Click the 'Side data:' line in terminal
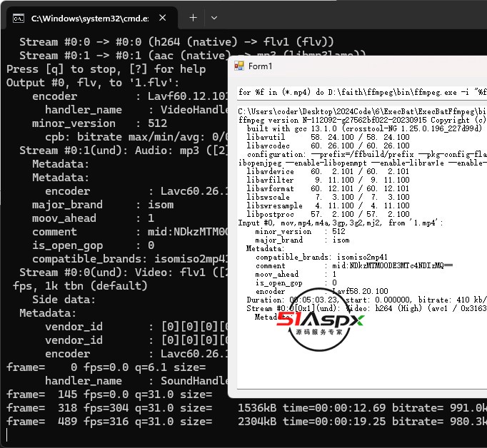The image size is (487, 448). (x=64, y=300)
